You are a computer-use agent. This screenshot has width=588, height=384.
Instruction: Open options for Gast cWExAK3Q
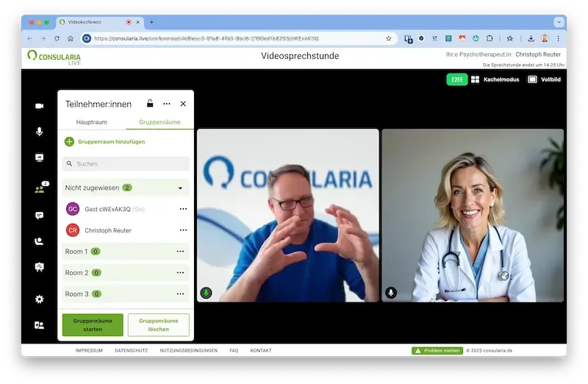click(x=183, y=209)
